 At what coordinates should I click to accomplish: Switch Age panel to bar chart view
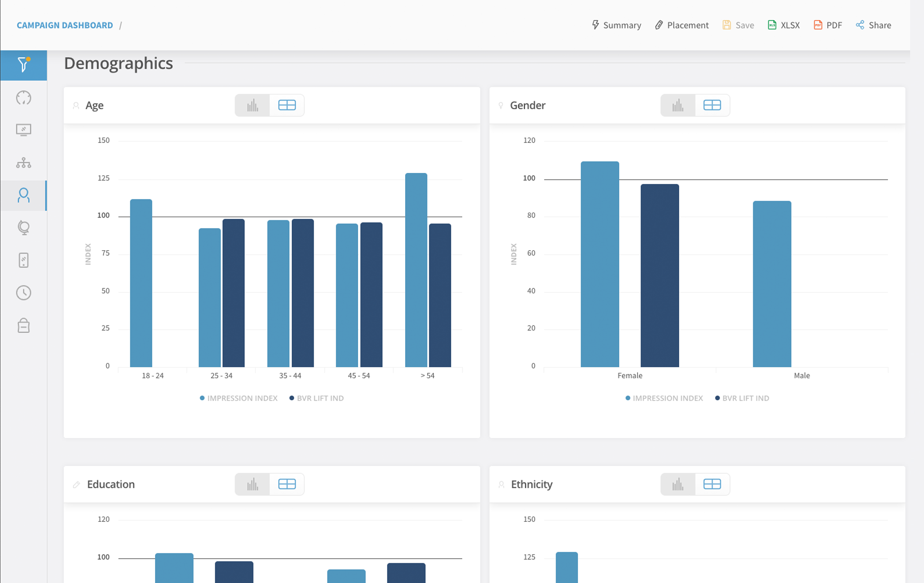(x=253, y=106)
